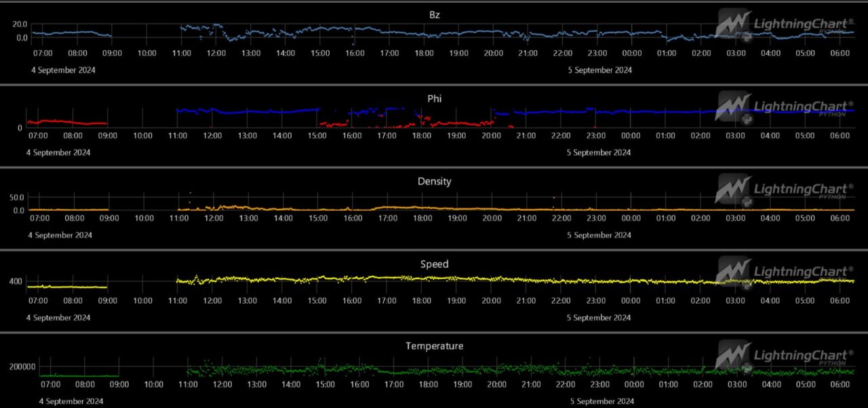Select the 400 y-axis label on Speed chart
868x408 pixels.
(15, 281)
